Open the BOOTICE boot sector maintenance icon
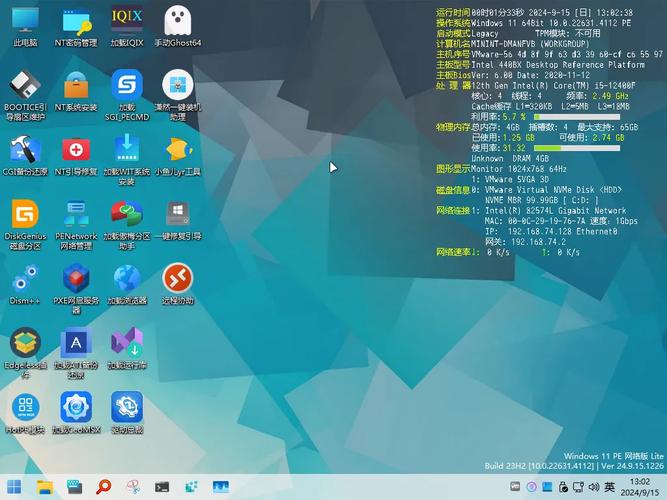 point(25,85)
